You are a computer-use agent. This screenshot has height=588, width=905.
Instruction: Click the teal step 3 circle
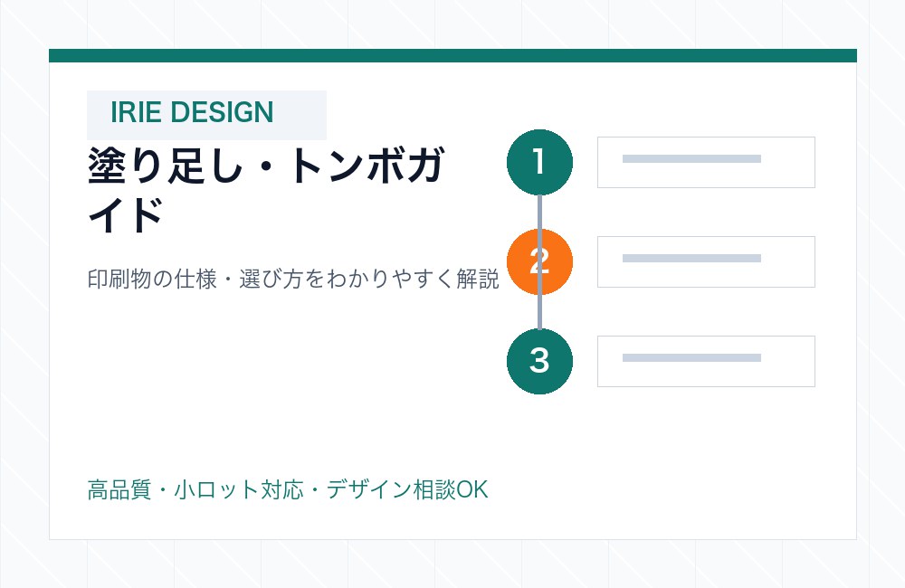539,361
